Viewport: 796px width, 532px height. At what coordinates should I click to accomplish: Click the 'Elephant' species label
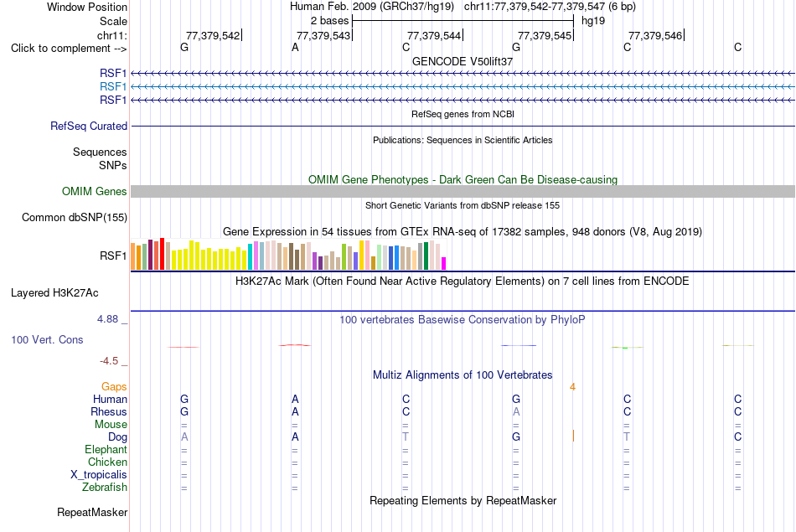(106, 450)
